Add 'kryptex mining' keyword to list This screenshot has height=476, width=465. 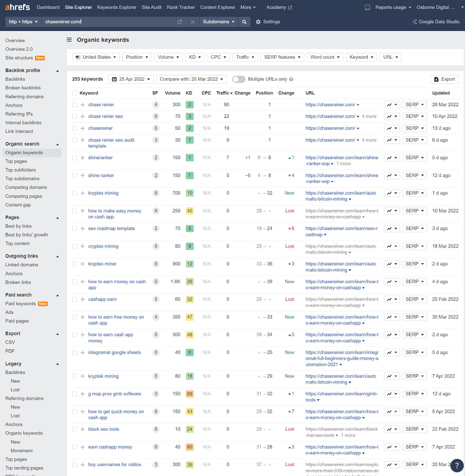pos(83,193)
